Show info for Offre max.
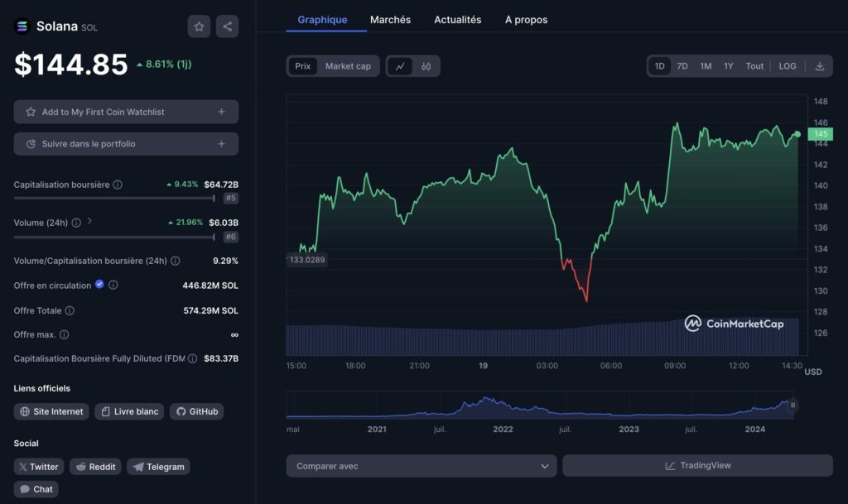The height and width of the screenshot is (504, 848). [x=64, y=335]
